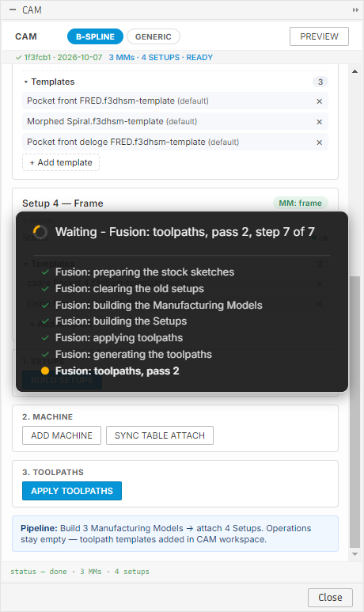Image resolution: width=364 pixels, height=612 pixels.
Task: Click the Templates count badge 3
Action: tap(320, 82)
